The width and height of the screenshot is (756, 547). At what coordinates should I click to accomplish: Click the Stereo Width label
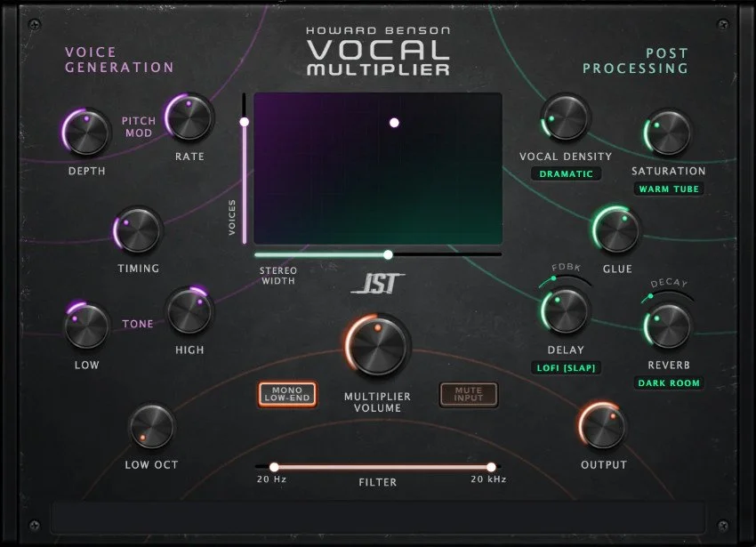tap(278, 276)
